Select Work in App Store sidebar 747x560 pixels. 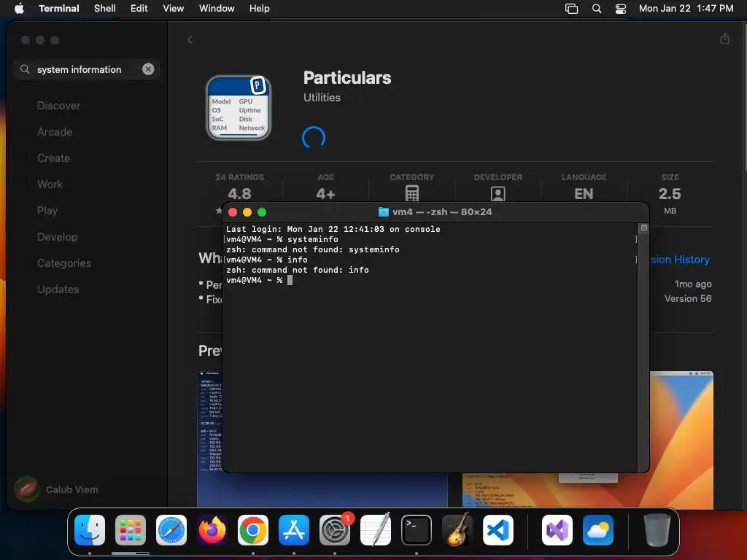pyautogui.click(x=50, y=184)
